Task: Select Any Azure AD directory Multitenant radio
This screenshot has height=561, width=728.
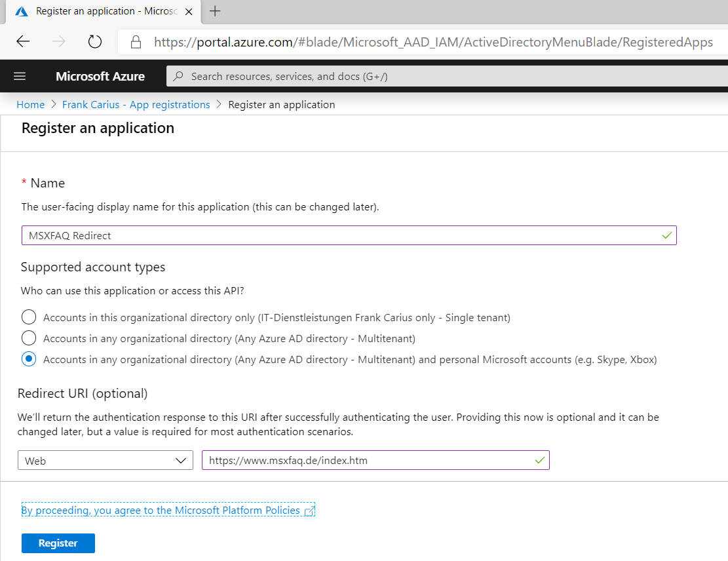Action: [x=29, y=338]
